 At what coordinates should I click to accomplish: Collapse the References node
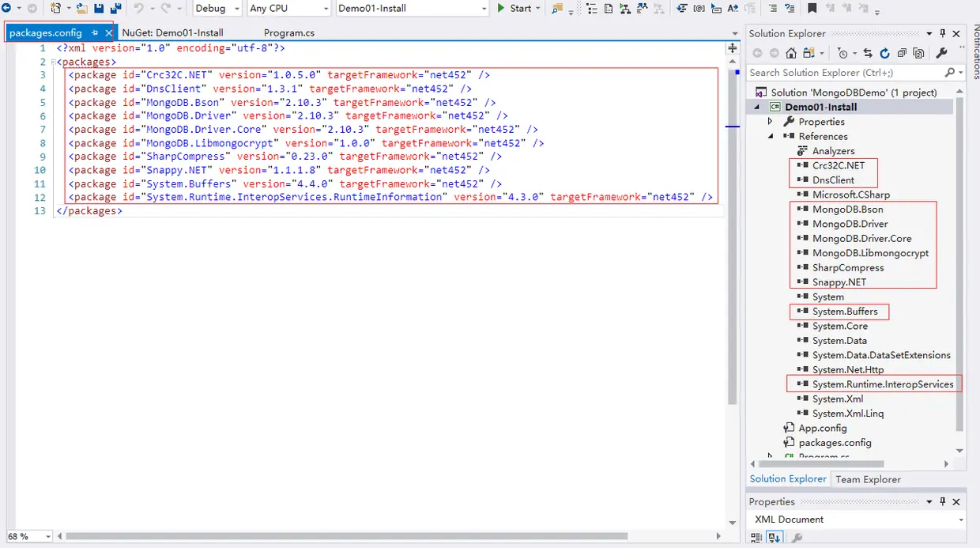tap(771, 136)
